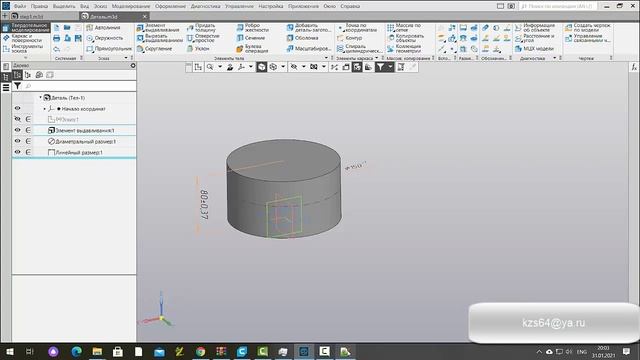Screen dimensions: 640x360
Task: Open the Справка menu
Action: pos(350,6)
